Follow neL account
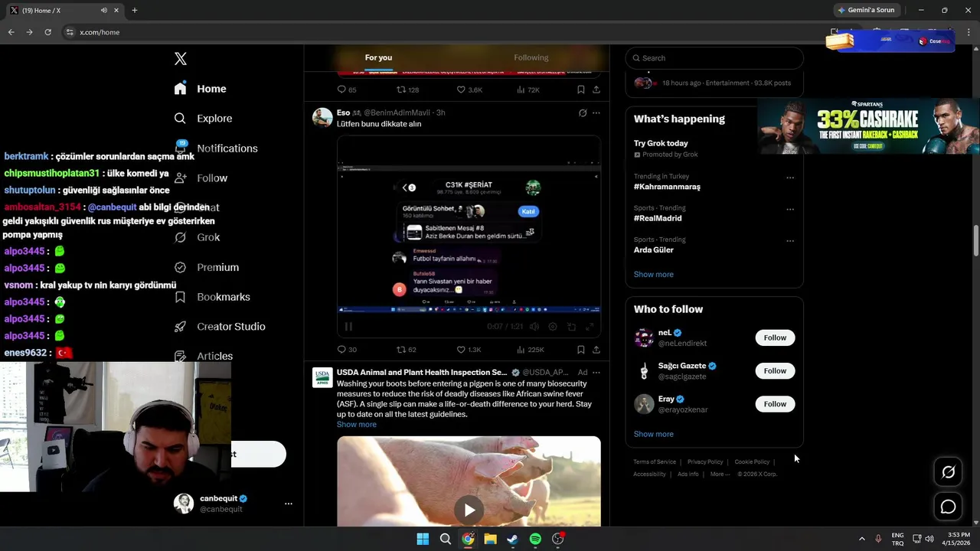Image resolution: width=980 pixels, height=551 pixels. tap(775, 337)
